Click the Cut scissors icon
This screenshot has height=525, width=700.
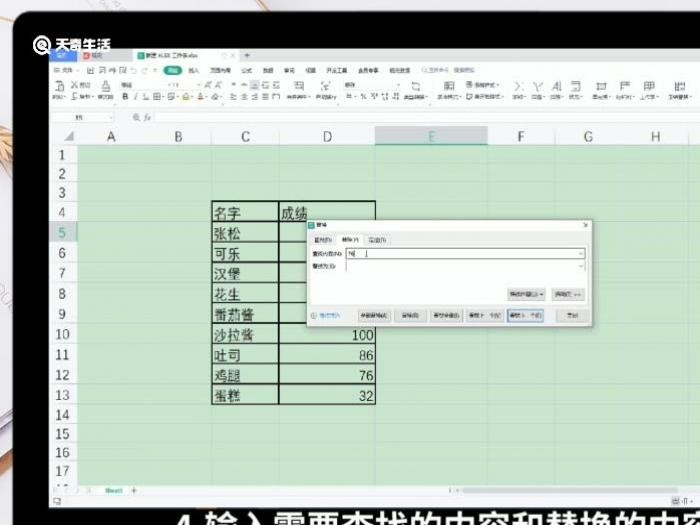[73, 86]
